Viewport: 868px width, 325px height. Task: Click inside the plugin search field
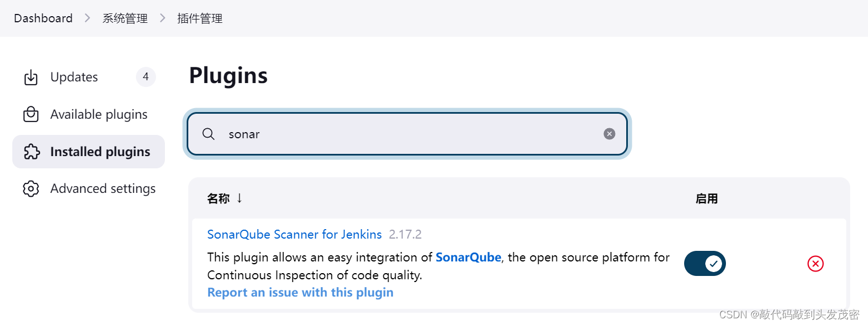click(x=407, y=134)
